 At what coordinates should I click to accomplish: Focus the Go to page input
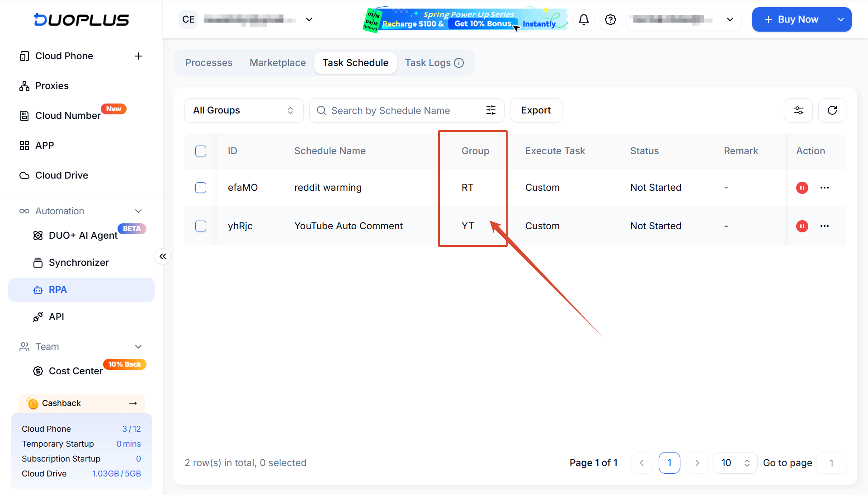(831, 463)
